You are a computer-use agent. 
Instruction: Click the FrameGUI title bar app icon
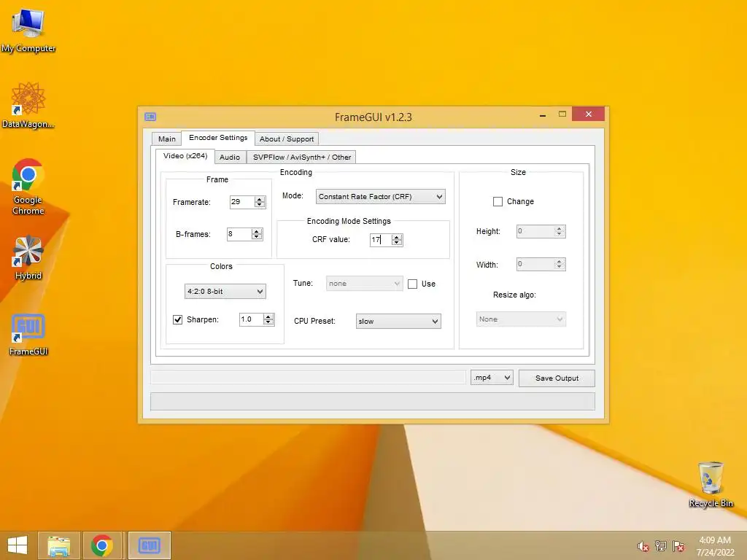[x=150, y=117]
